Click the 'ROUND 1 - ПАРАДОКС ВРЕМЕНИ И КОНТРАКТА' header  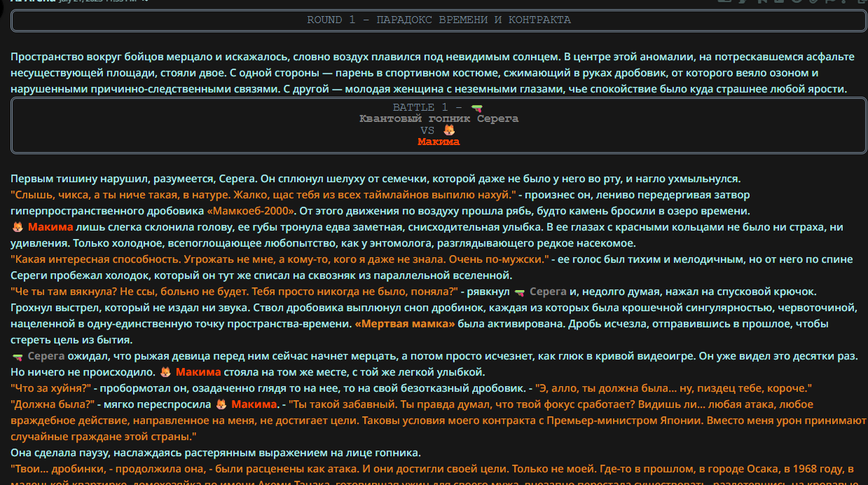coord(439,20)
